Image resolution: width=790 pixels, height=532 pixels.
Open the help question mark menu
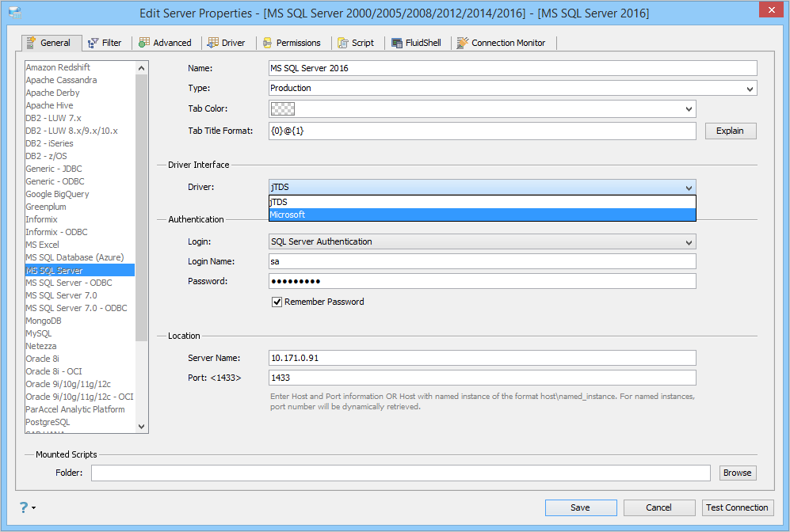point(24,507)
